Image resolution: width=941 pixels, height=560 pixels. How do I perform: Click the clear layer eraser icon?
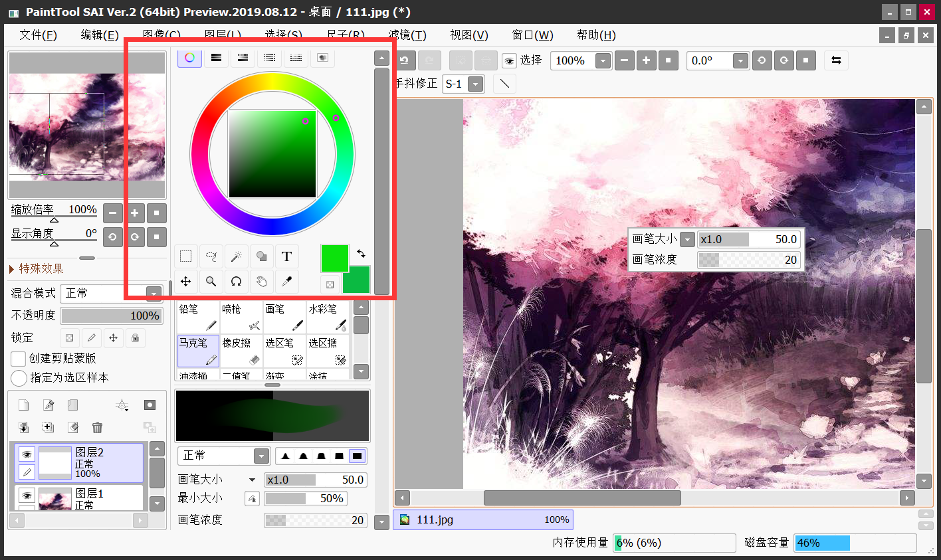click(72, 427)
